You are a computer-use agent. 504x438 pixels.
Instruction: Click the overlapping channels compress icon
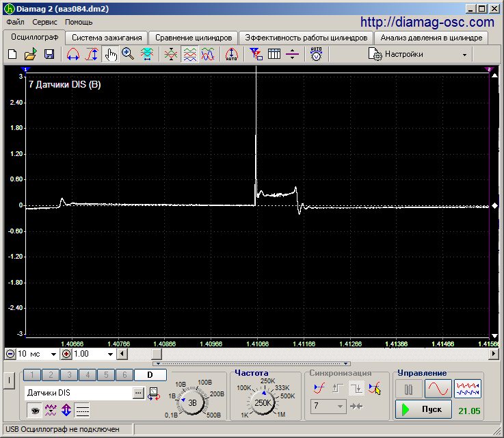tap(171, 54)
